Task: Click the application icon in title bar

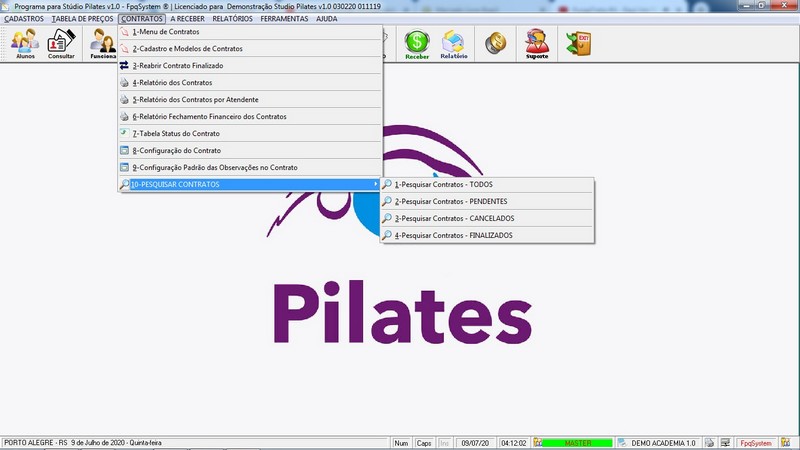Action: [5, 6]
